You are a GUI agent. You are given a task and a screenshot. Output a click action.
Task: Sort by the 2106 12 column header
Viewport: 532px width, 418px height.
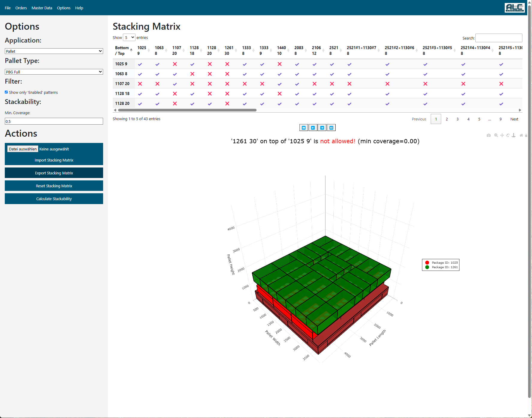tap(318, 51)
